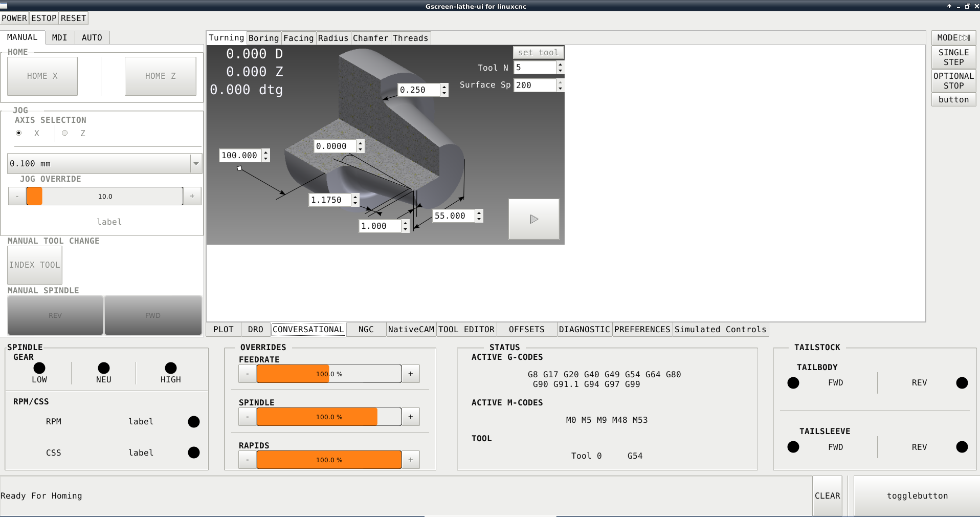Toggle the togglebutton at bottom right
The image size is (980, 517).
pos(917,496)
